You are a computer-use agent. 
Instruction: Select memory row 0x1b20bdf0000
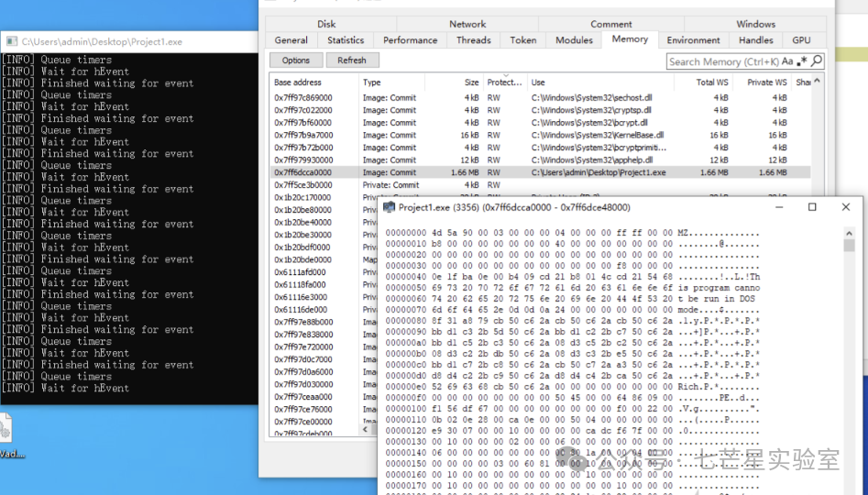(324, 247)
